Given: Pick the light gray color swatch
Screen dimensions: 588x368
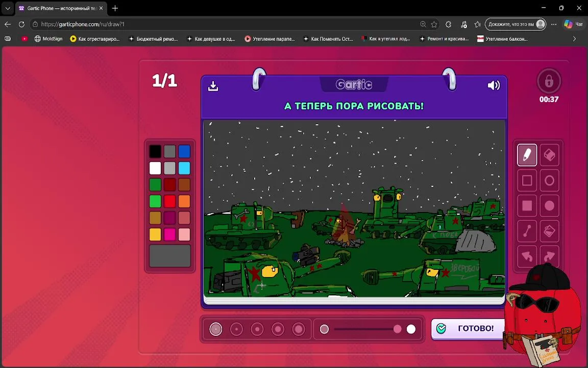Looking at the screenshot, I should tap(169, 168).
